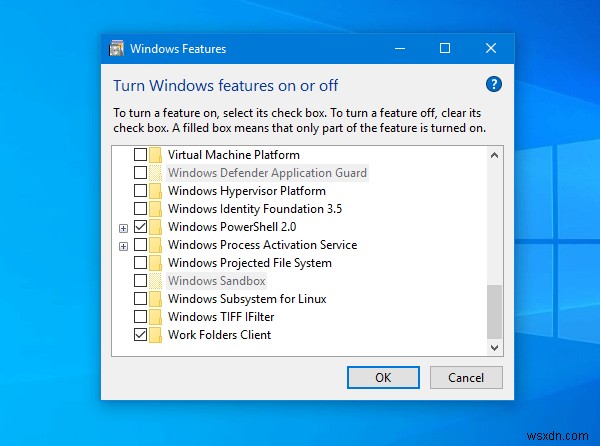Uncheck the Windows PowerShell 2.0 checkbox
The width and height of the screenshot is (600, 446).
point(140,227)
